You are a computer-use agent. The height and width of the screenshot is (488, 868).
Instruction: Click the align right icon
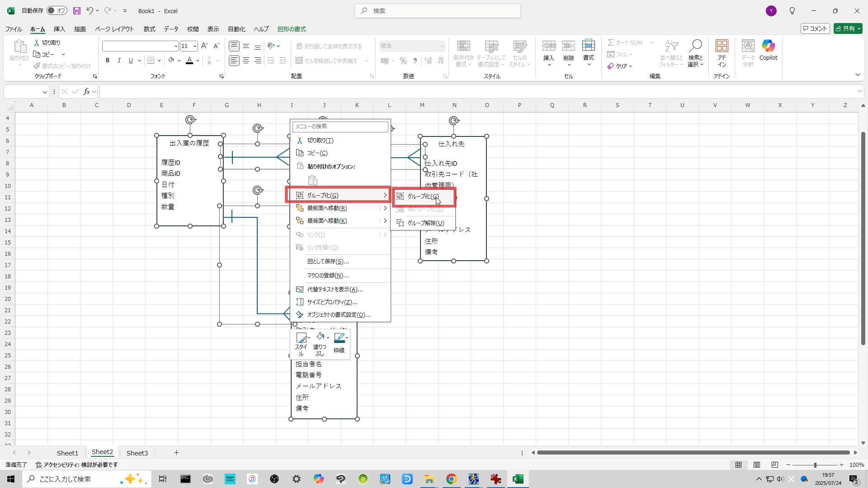pos(258,61)
